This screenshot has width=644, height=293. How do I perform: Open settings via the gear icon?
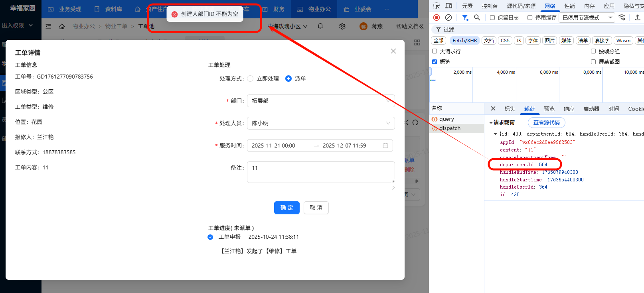coord(342,26)
